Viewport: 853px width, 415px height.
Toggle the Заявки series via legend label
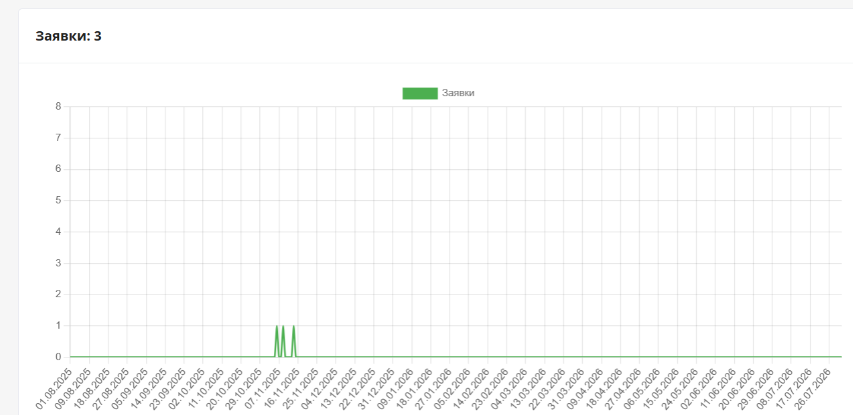pyautogui.click(x=458, y=93)
